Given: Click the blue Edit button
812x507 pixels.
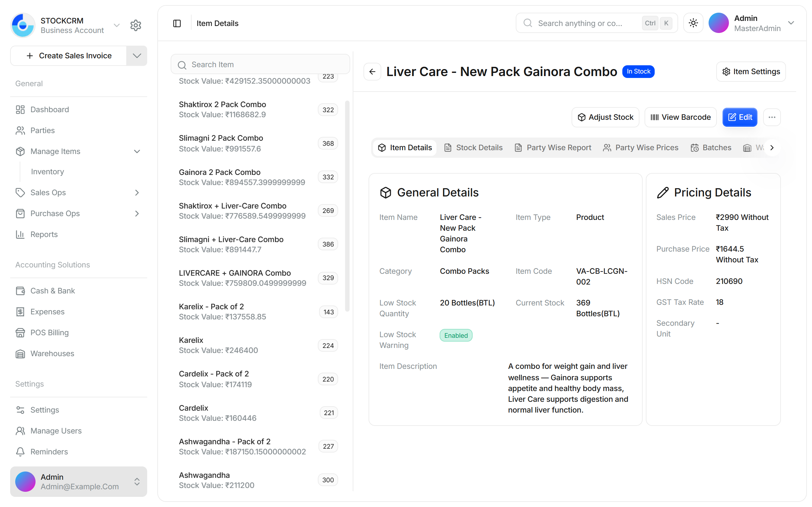Looking at the screenshot, I should (x=740, y=117).
